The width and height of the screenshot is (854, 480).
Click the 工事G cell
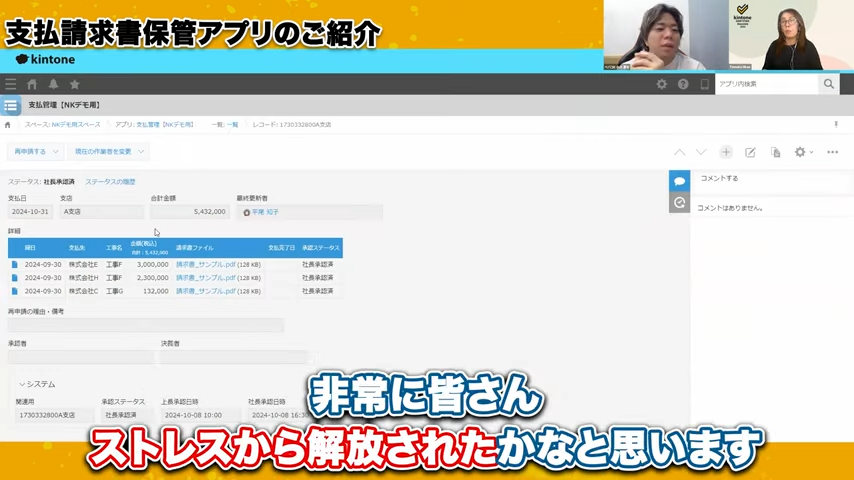pos(114,291)
